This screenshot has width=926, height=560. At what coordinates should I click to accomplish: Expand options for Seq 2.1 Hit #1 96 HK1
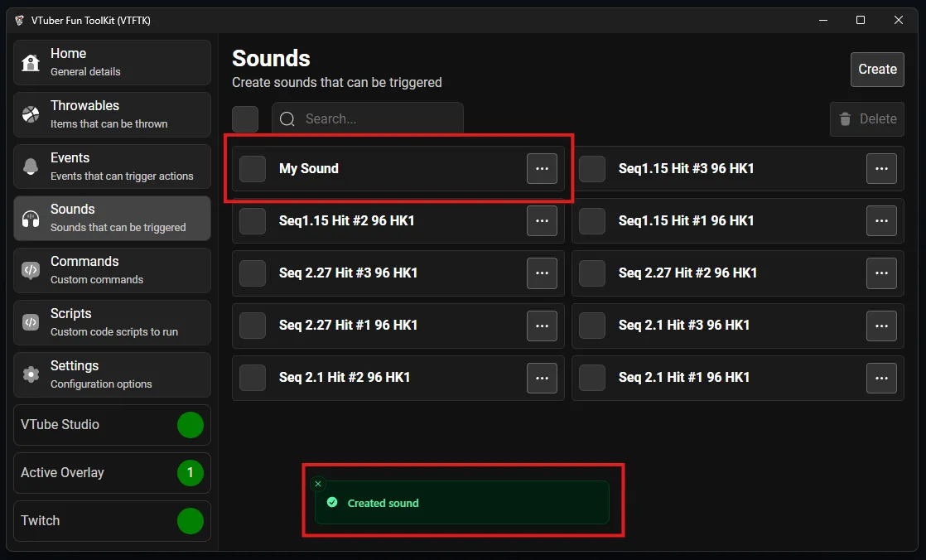[x=881, y=378]
